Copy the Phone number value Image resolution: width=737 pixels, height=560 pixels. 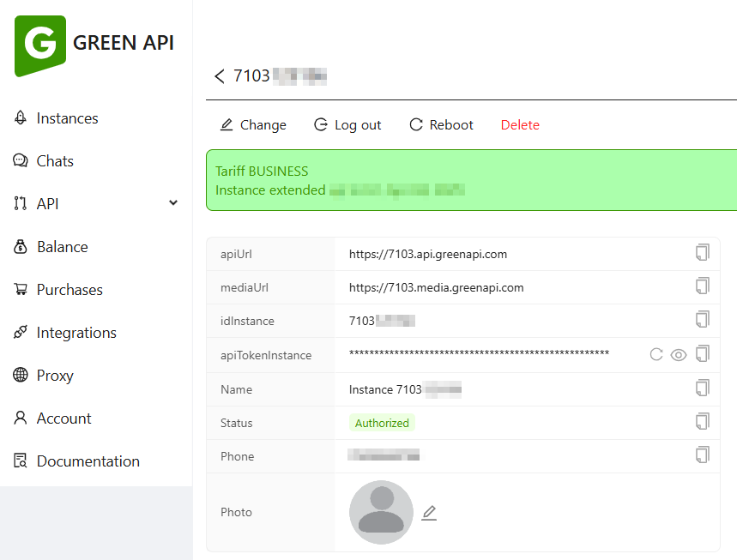(702, 455)
